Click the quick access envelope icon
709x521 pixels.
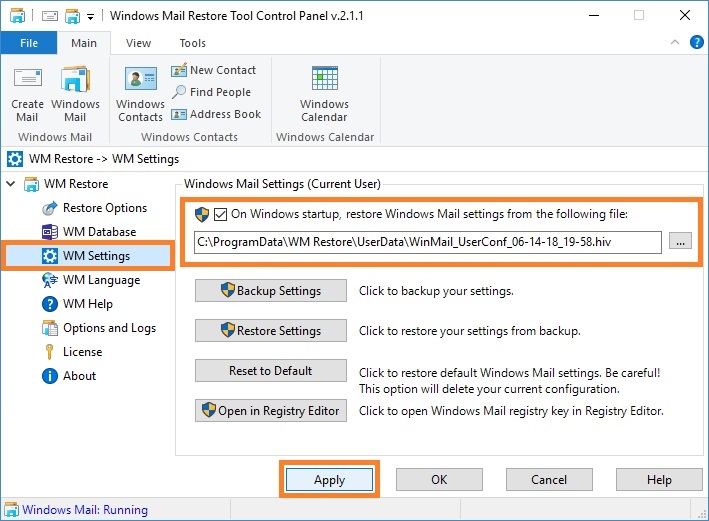[x=50, y=16]
